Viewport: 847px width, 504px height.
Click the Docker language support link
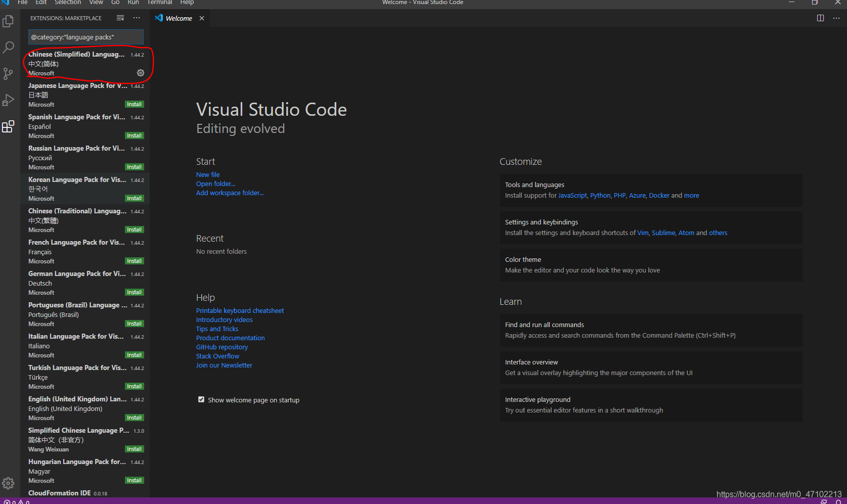[659, 195]
